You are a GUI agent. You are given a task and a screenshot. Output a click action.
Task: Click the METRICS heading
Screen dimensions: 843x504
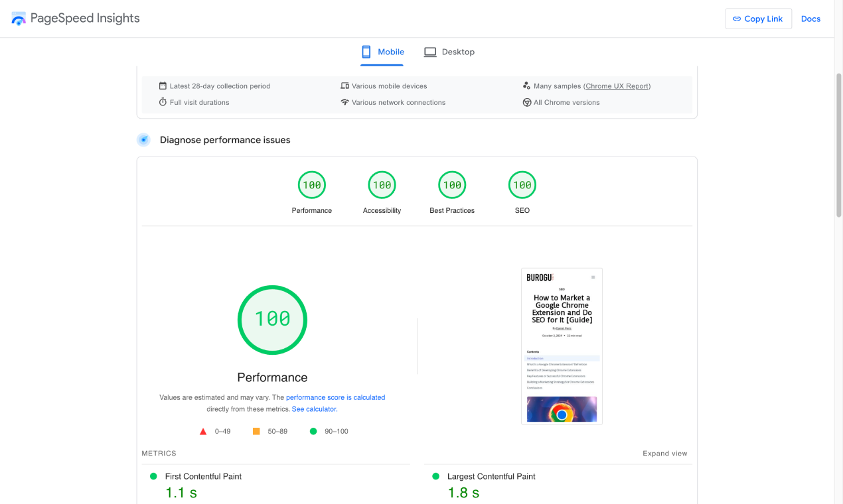pos(159,454)
